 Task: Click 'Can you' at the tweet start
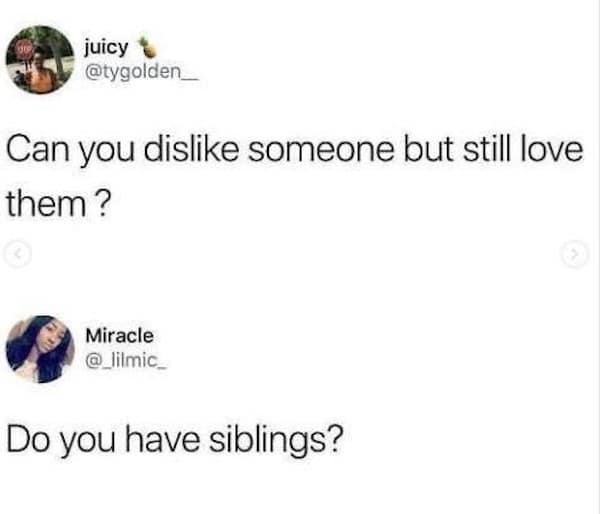point(70,152)
